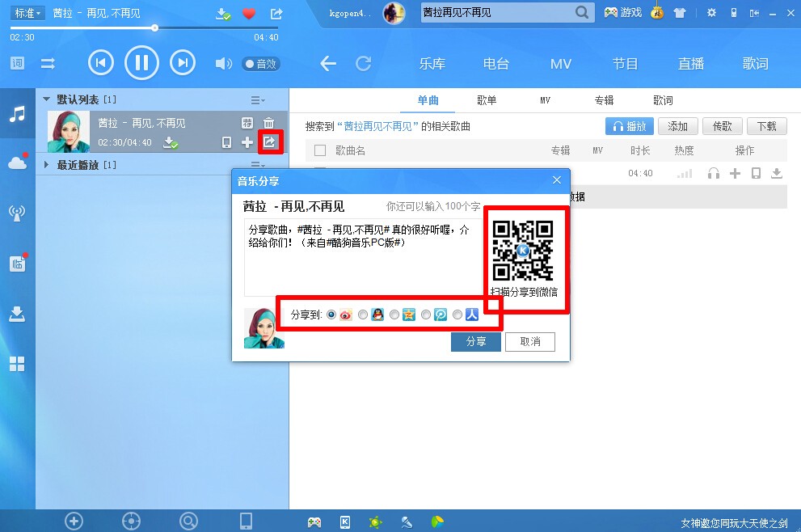
Task: Select the Sina Weibo share radio button
Action: pyautogui.click(x=331, y=315)
